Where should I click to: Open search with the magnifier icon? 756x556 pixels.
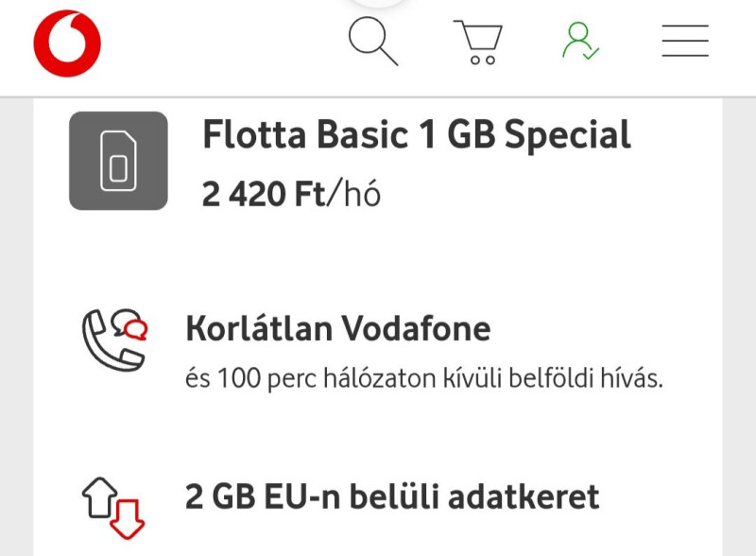pyautogui.click(x=372, y=42)
